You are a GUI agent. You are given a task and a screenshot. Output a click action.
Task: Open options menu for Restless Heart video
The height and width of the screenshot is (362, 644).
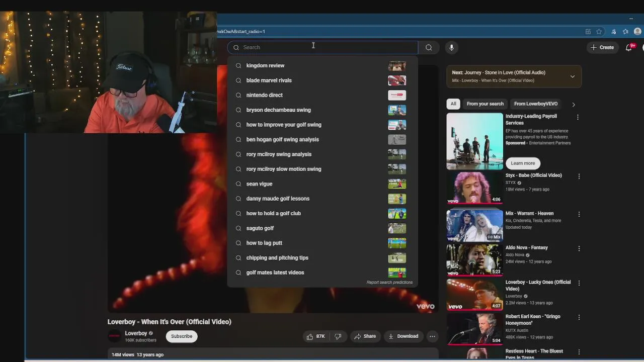tap(579, 352)
